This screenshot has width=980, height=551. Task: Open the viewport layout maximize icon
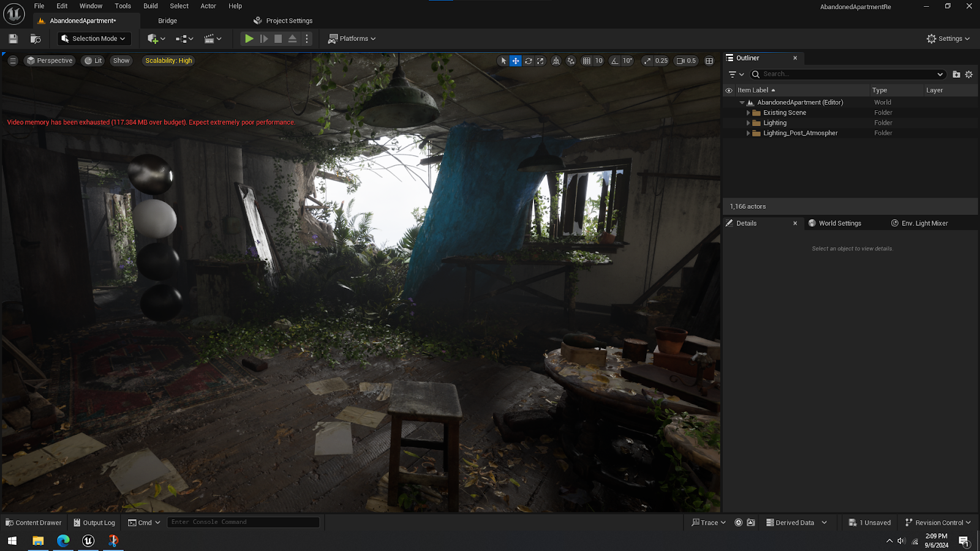click(x=709, y=61)
